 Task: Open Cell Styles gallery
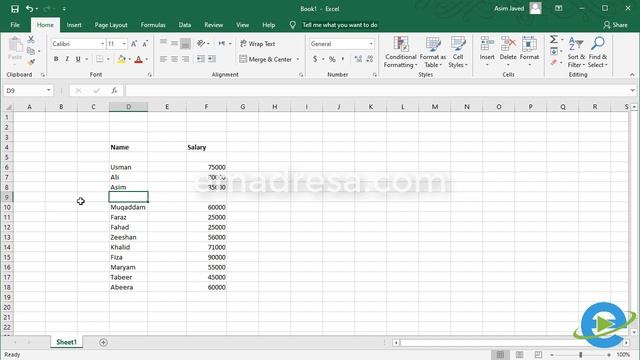coord(458,52)
